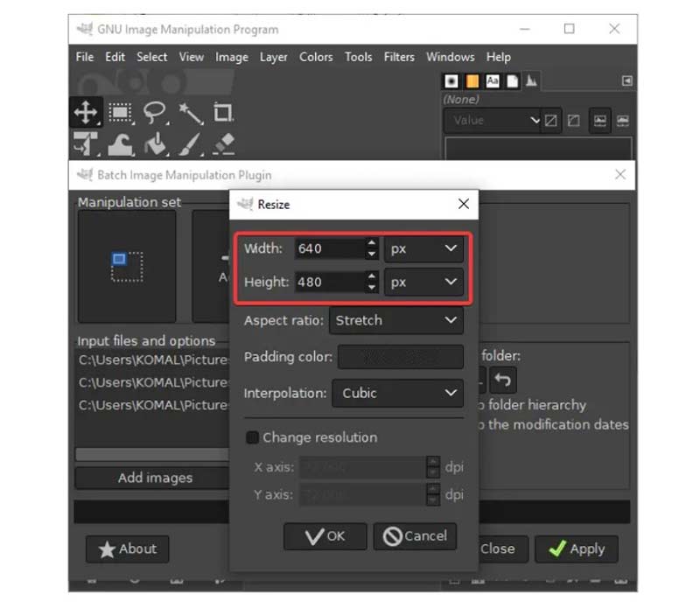The image size is (700, 608).
Task: Select the Crop tool
Action: [x=223, y=112]
